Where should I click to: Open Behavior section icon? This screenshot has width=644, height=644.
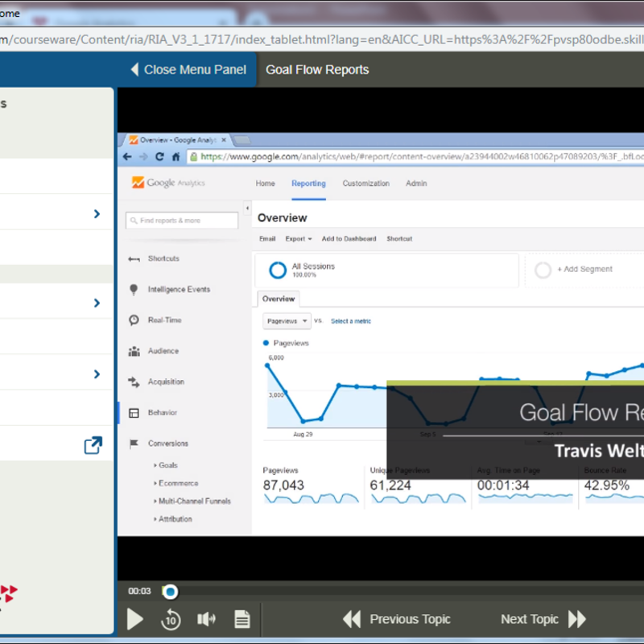tap(134, 413)
